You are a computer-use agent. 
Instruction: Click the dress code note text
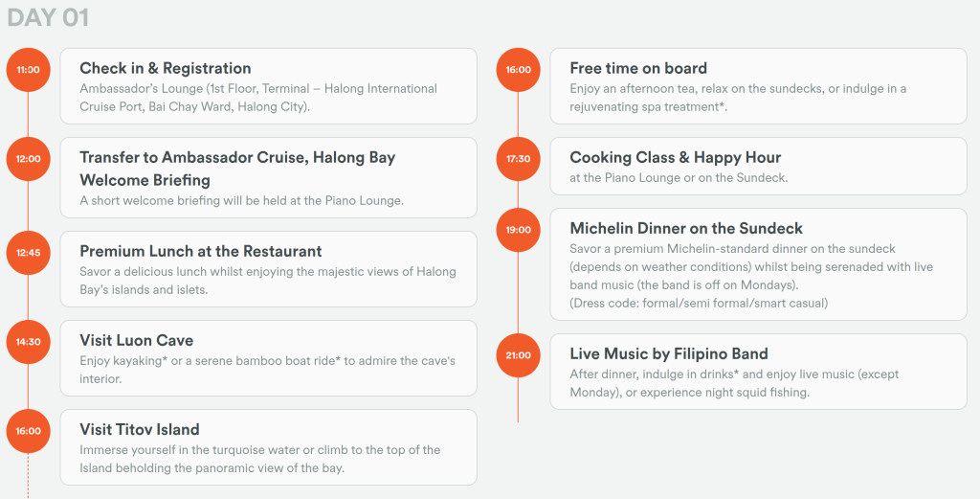[x=699, y=303]
